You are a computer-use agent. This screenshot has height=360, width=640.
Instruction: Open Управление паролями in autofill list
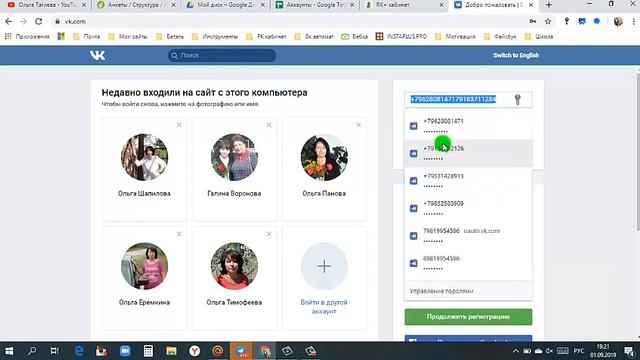(x=468, y=291)
